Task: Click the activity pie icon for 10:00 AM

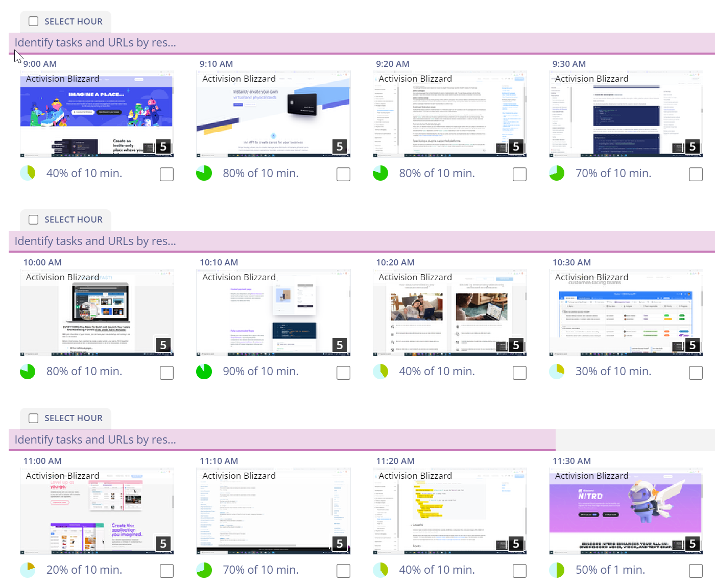Action: click(28, 372)
